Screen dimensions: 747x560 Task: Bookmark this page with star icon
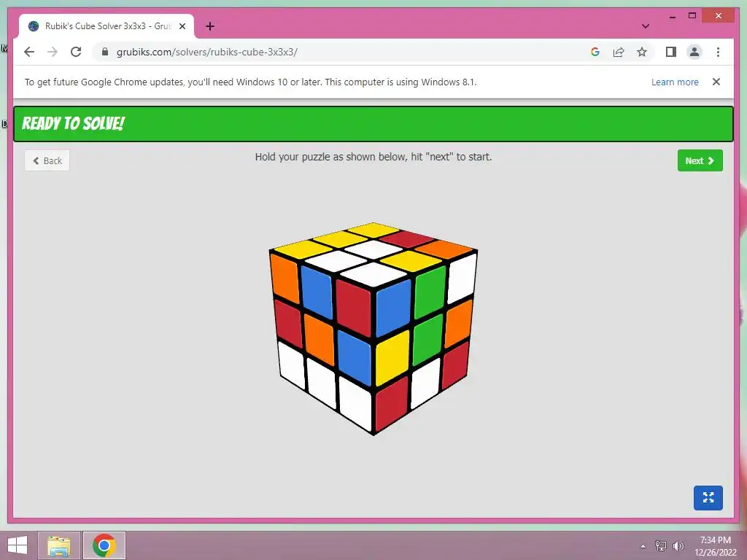click(642, 52)
